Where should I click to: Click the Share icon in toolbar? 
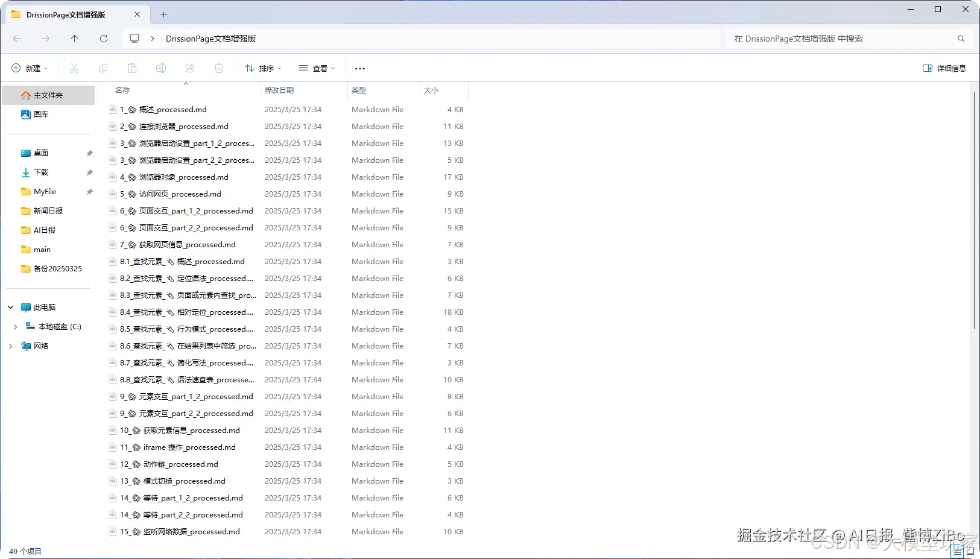pyautogui.click(x=190, y=68)
